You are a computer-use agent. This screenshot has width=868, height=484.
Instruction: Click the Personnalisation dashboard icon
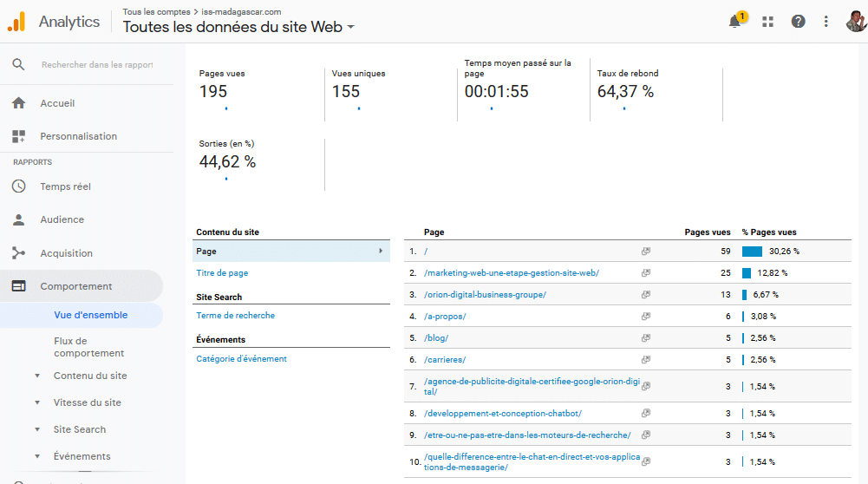click(19, 136)
